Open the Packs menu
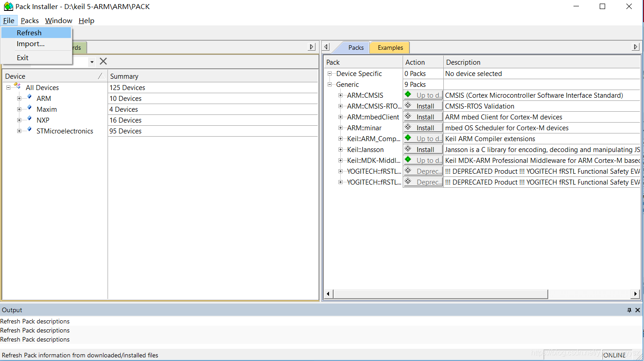 30,20
